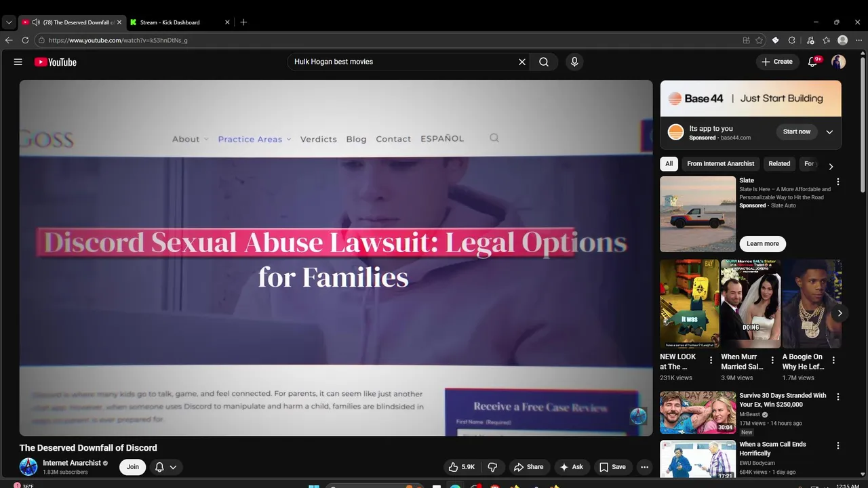This screenshot has width=868, height=488.
Task: Join the Internet Anarchist channel
Action: tap(133, 467)
